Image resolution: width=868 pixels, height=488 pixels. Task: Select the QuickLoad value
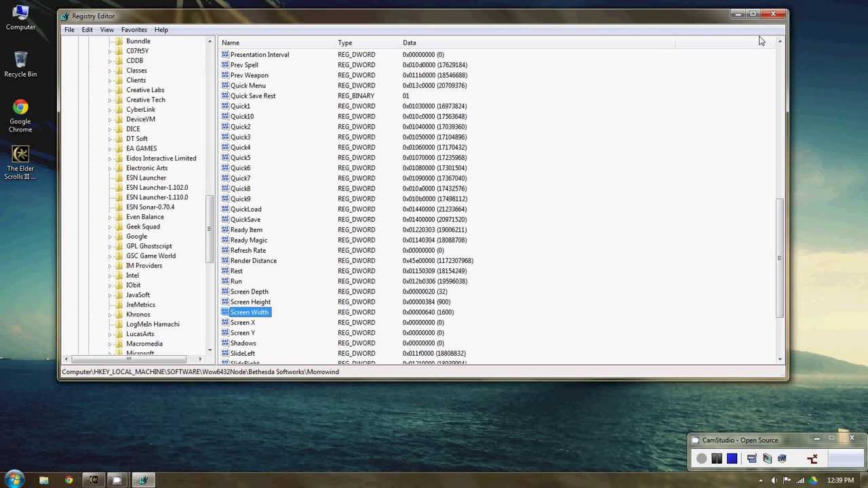[245, 209]
